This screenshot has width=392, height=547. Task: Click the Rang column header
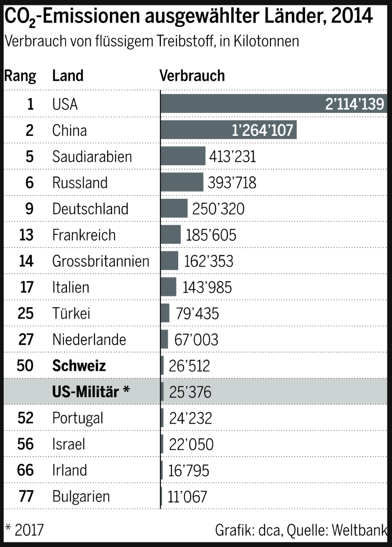pyautogui.click(x=20, y=76)
